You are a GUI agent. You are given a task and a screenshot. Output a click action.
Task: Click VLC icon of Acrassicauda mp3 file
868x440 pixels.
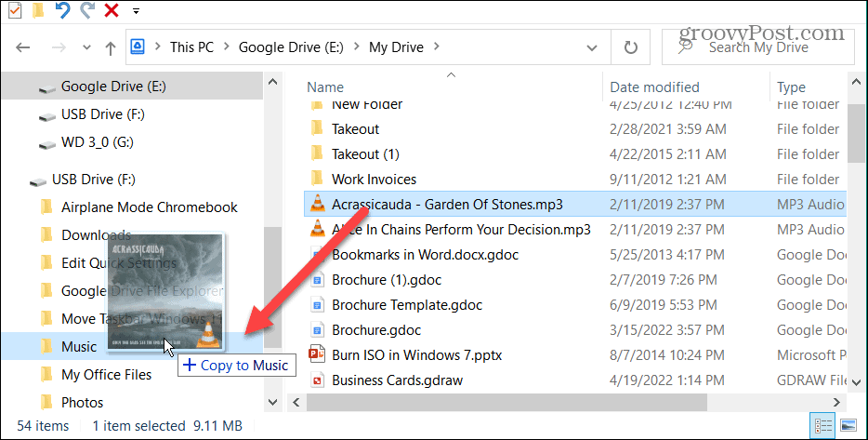tap(317, 204)
